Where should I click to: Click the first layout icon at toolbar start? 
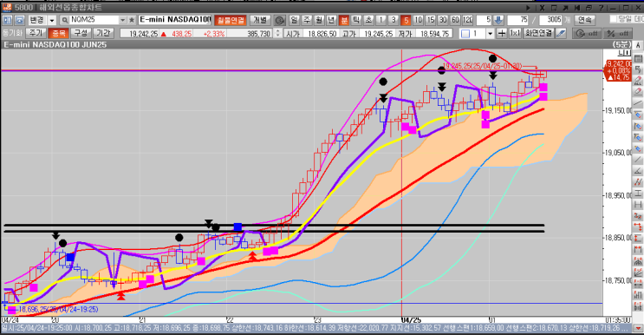tap(7, 20)
